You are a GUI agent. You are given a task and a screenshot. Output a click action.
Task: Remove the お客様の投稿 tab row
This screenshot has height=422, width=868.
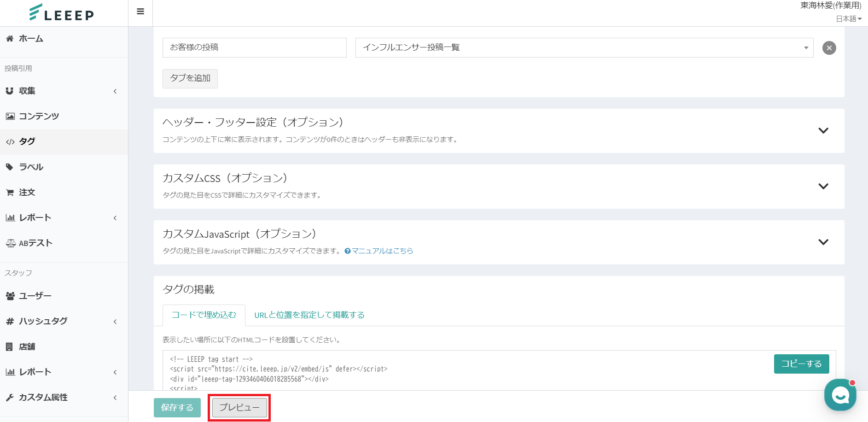pyautogui.click(x=829, y=48)
